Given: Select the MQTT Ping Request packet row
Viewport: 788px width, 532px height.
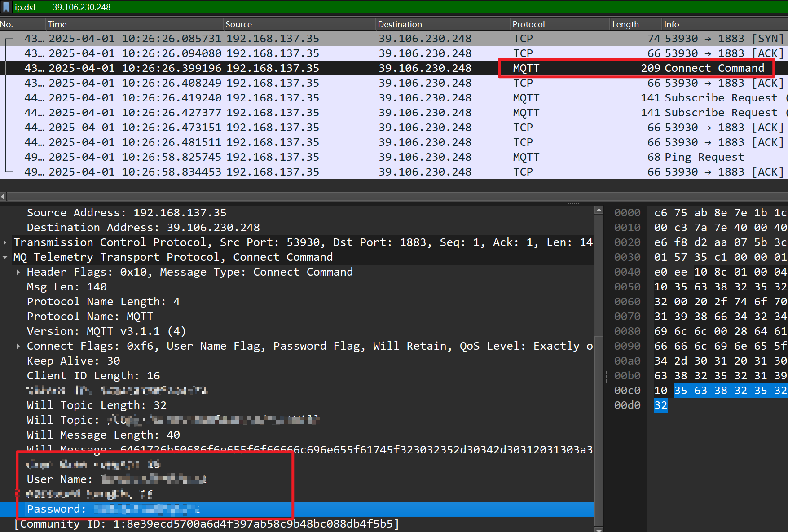Looking at the screenshot, I should [x=394, y=157].
